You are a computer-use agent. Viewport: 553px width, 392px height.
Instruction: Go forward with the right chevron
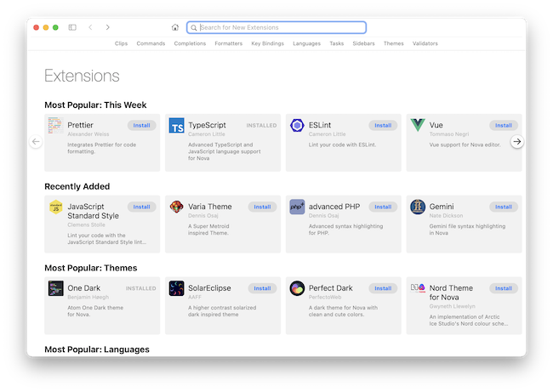point(108,27)
